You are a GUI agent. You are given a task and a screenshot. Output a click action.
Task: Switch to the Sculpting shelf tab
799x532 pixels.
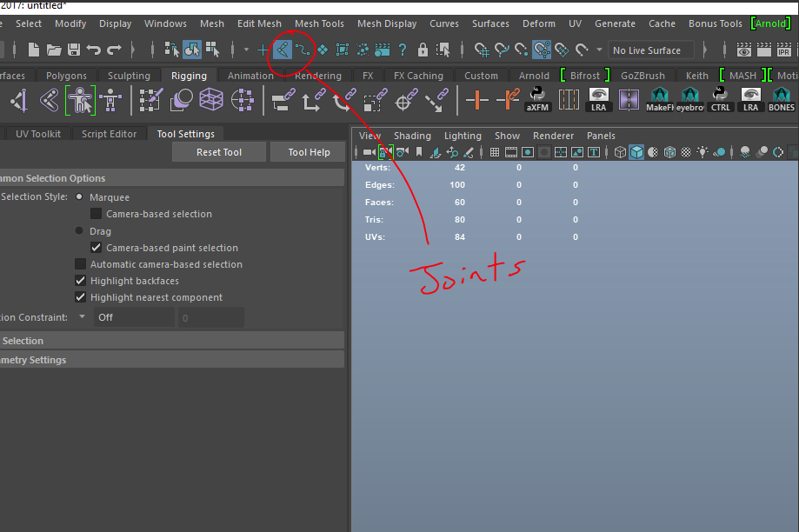click(129, 76)
